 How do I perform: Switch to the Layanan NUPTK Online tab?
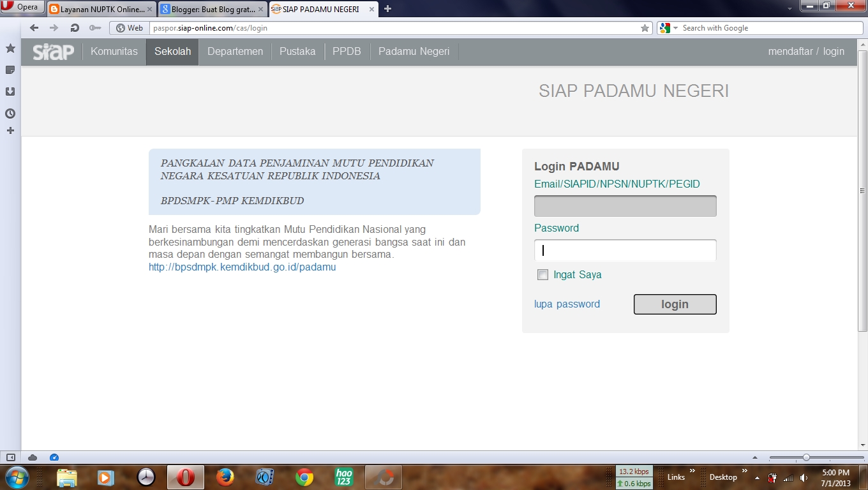coord(101,9)
